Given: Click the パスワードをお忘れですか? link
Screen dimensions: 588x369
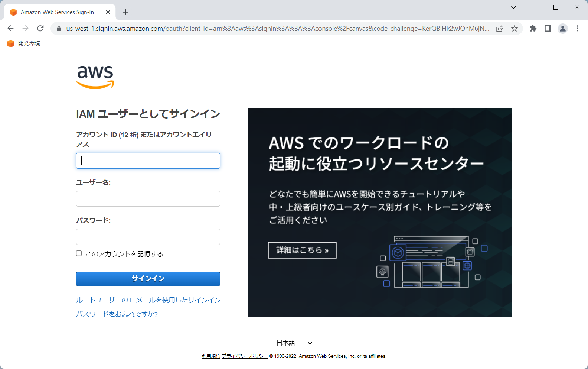Looking at the screenshot, I should click(117, 314).
